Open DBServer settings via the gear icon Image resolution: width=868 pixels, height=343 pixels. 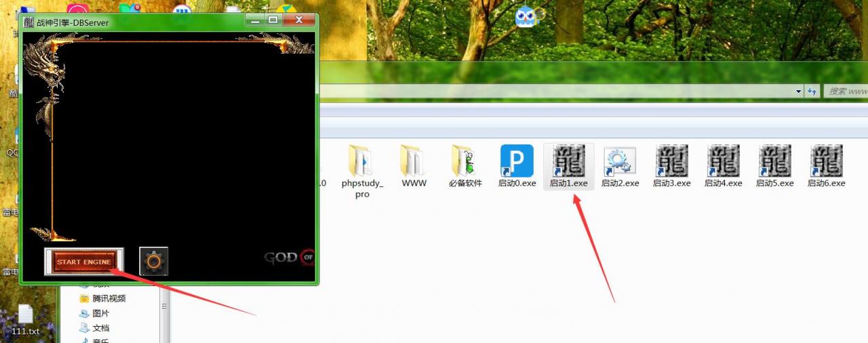pyautogui.click(x=153, y=261)
